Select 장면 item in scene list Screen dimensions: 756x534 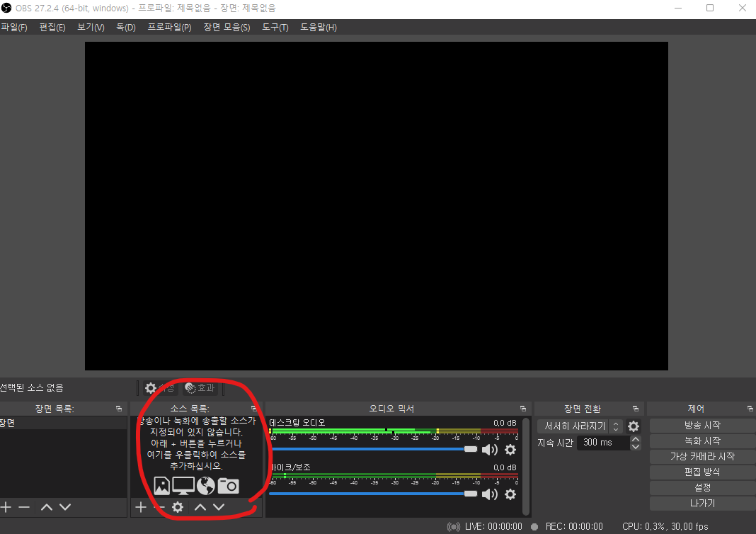pos(64,423)
